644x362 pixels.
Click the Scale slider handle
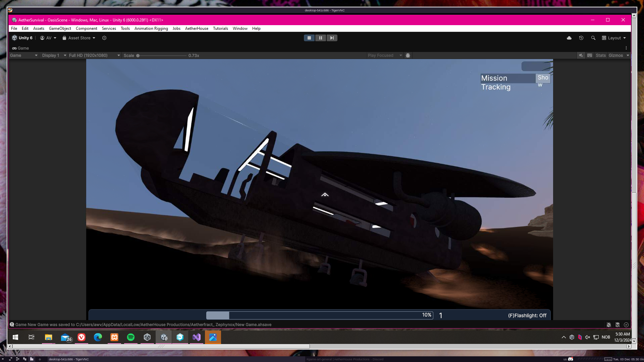pyautogui.click(x=138, y=56)
